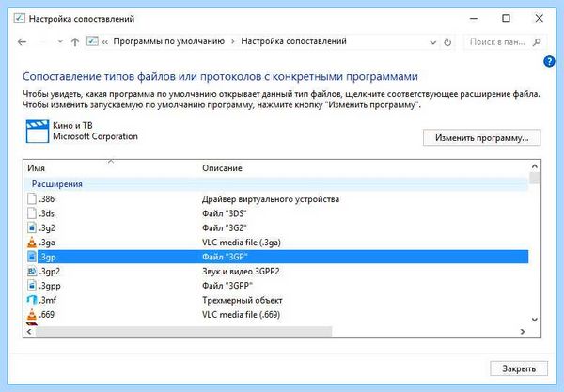Select Файл "3GPP" description
This screenshot has height=392, width=564.
pos(227,286)
